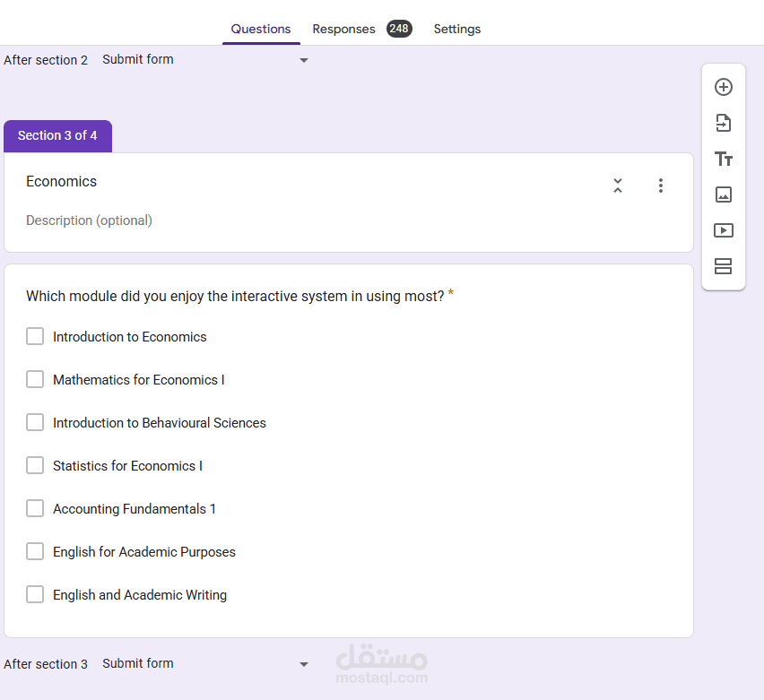764x700 pixels.
Task: Click the Add question plus icon
Action: pyautogui.click(x=723, y=87)
